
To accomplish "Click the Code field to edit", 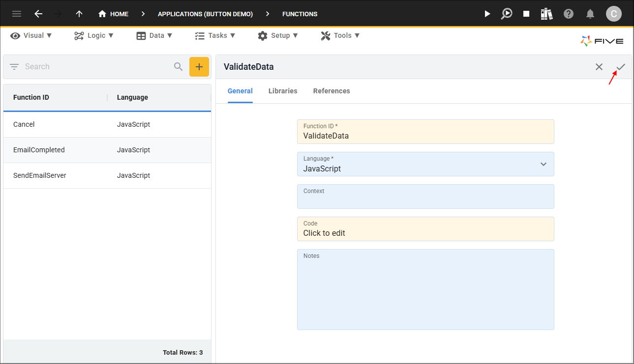I will pos(425,229).
